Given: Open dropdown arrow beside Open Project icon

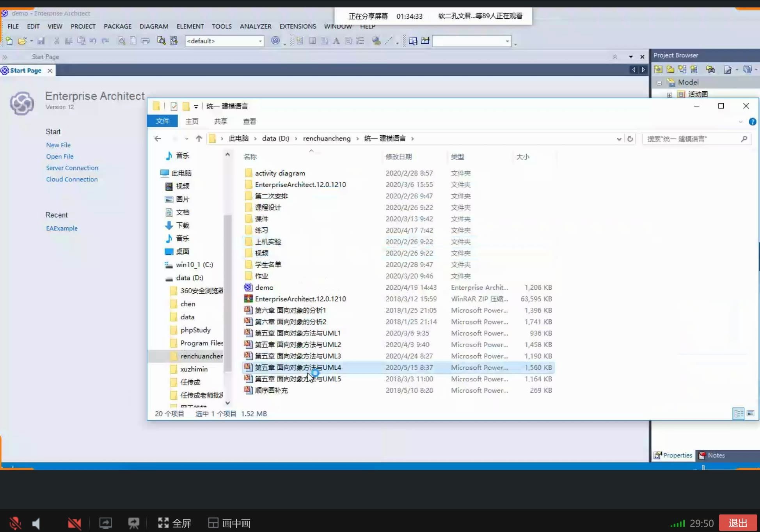Looking at the screenshot, I should pos(32,41).
